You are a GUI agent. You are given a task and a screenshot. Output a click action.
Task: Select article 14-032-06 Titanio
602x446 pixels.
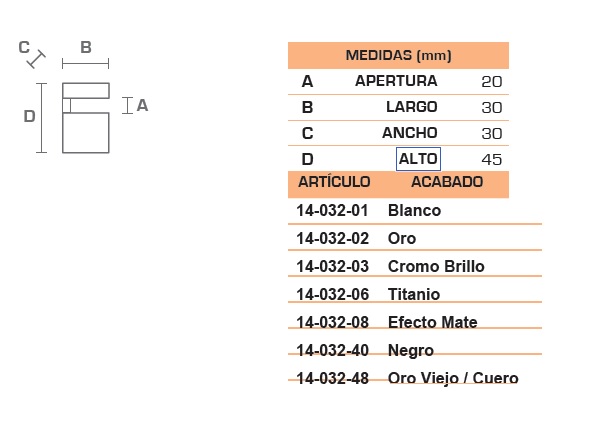pos(415,294)
